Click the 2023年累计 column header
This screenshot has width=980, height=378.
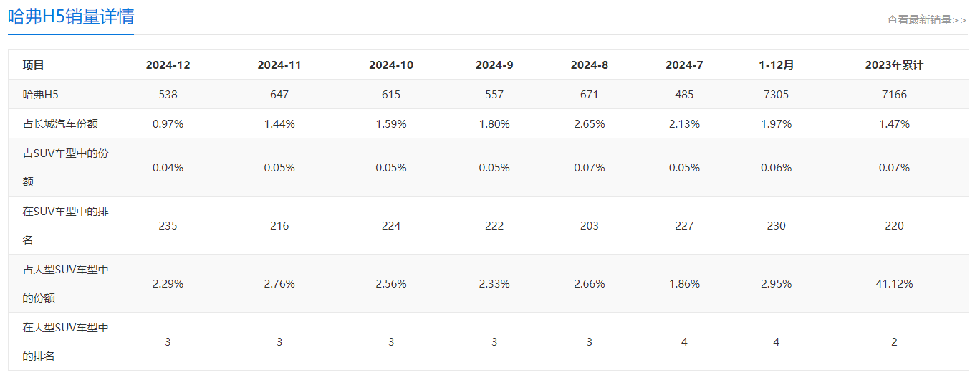pos(894,65)
